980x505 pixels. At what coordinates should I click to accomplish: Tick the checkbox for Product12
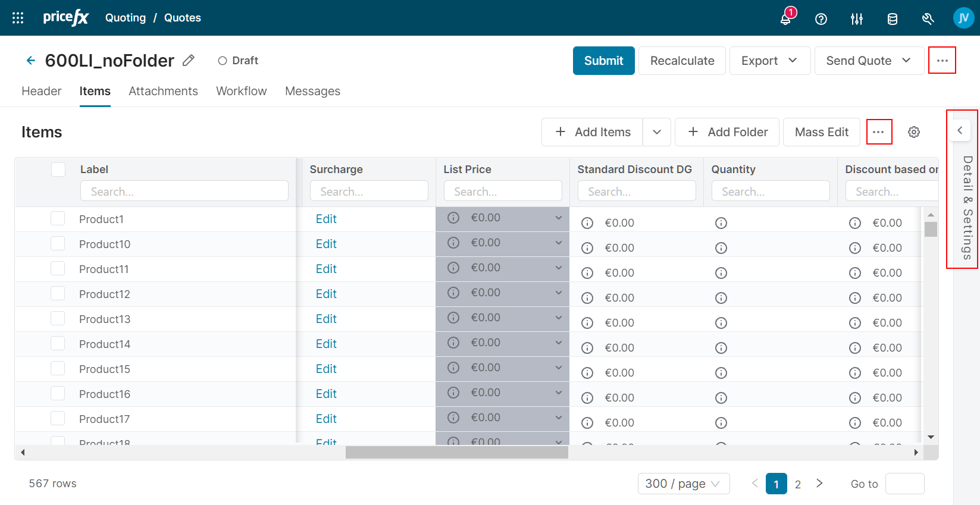[x=58, y=294]
